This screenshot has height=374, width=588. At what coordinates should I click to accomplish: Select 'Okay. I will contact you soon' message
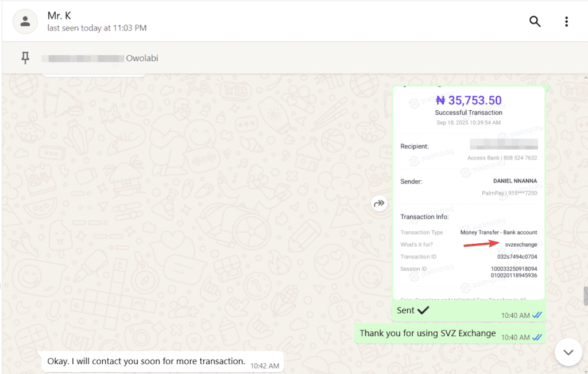(146, 361)
